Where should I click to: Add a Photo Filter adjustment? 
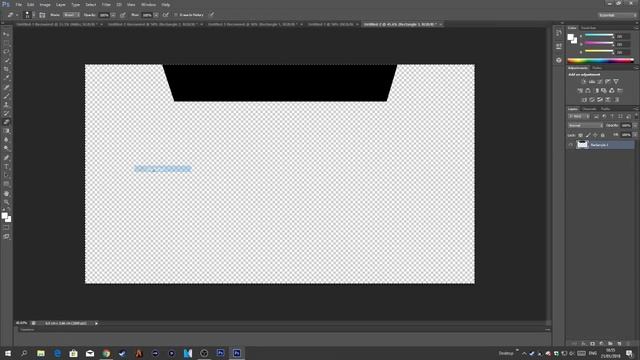tap(604, 91)
